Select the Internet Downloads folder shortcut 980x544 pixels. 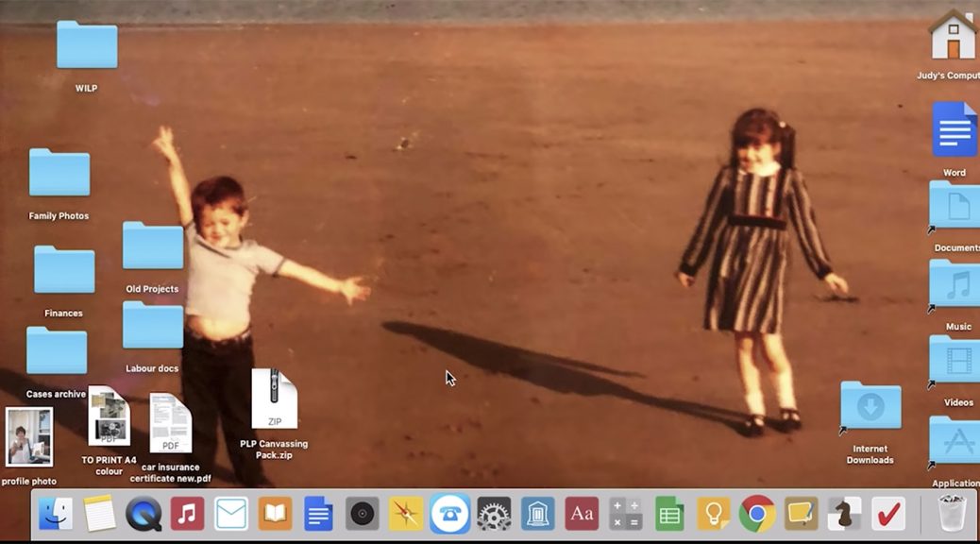870,406
